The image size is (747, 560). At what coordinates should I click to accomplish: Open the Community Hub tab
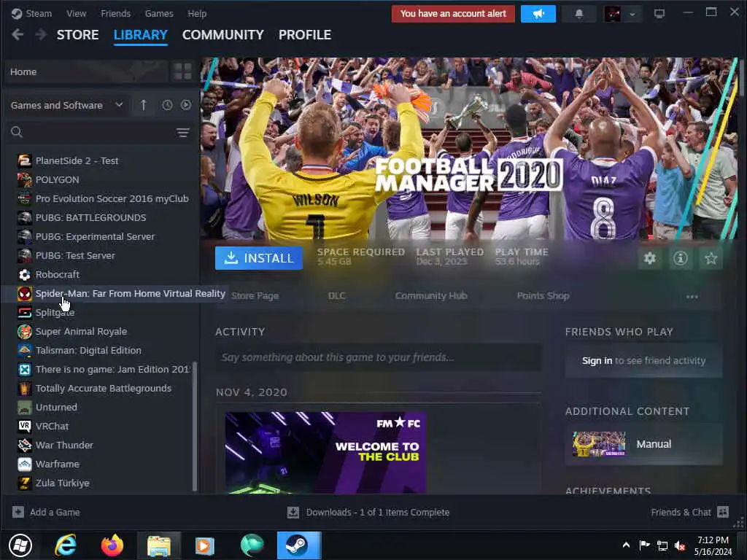point(431,296)
